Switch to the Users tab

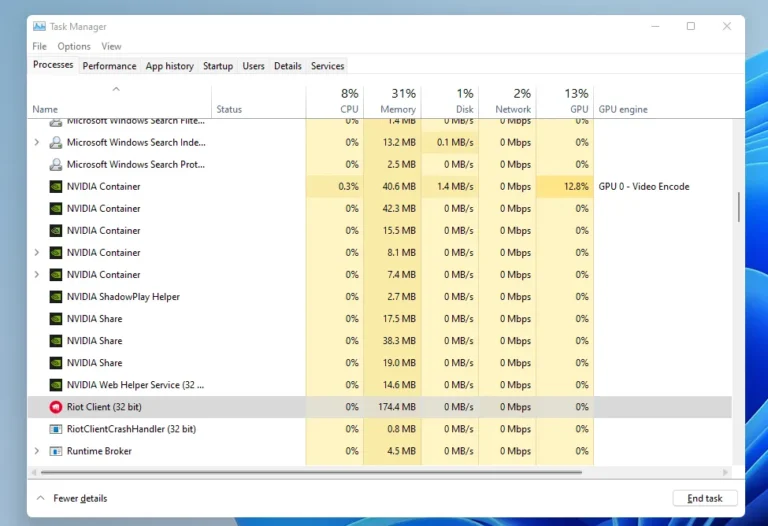click(253, 66)
